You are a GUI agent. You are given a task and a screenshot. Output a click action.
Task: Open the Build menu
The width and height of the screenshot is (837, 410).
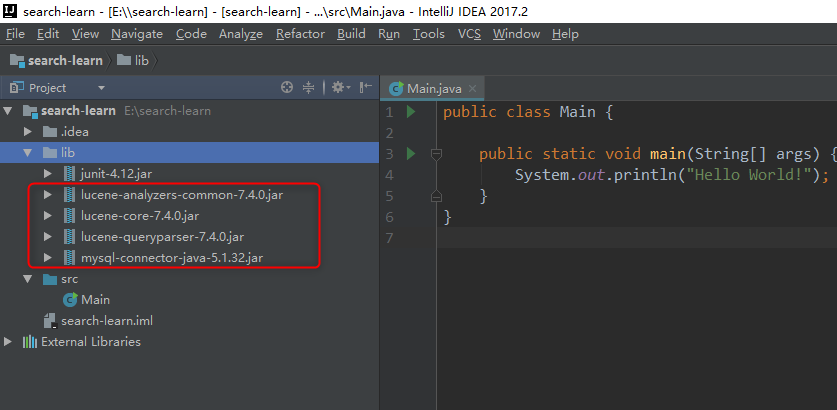pos(351,34)
